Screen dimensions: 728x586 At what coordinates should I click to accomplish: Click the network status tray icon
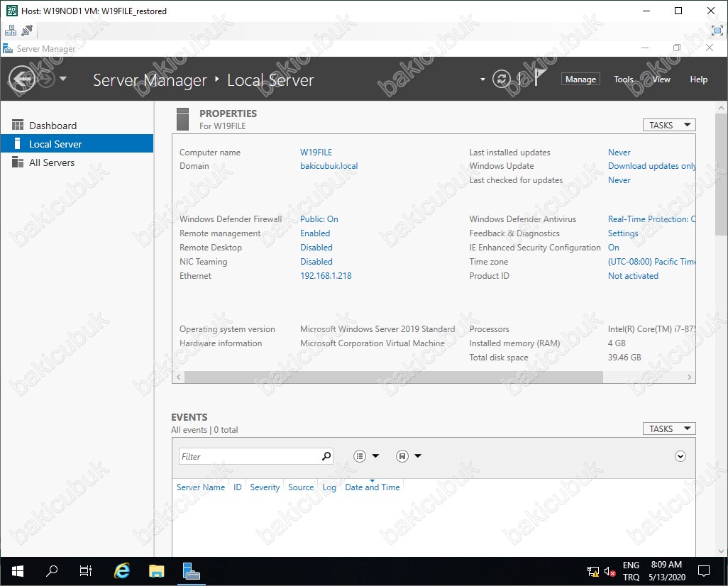pos(593,572)
